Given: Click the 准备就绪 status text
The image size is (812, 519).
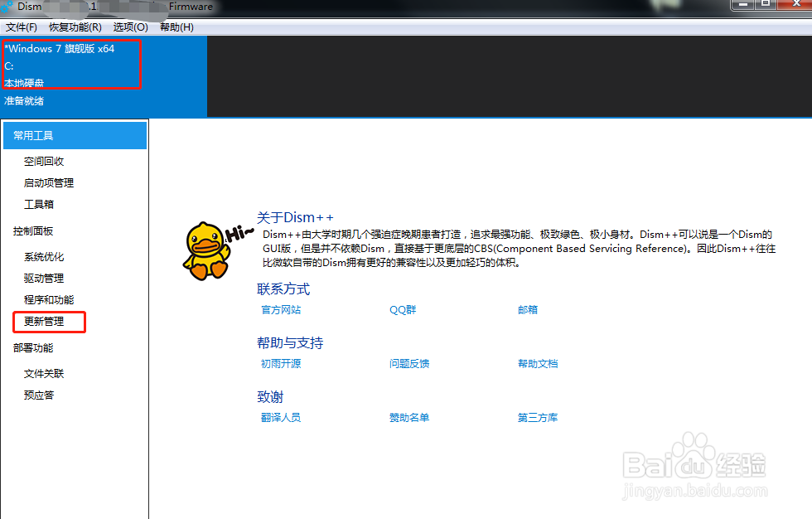Looking at the screenshot, I should pyautogui.click(x=24, y=101).
